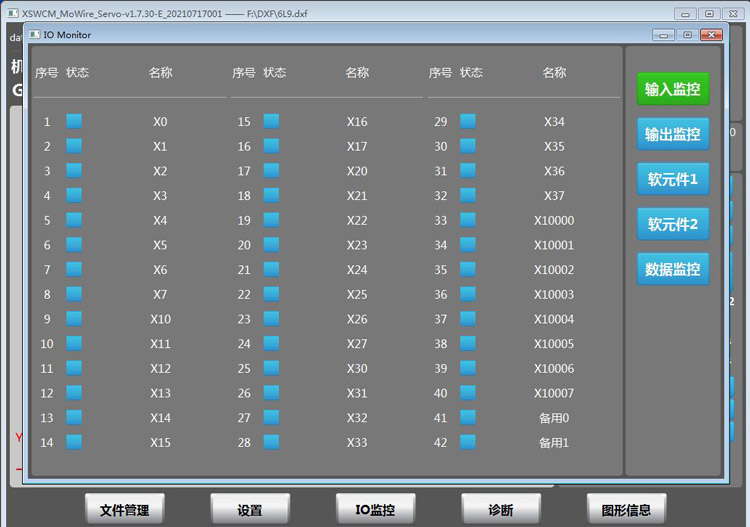The image size is (750, 527).
Task: Switch to 输出监控 output monitoring
Action: click(673, 134)
